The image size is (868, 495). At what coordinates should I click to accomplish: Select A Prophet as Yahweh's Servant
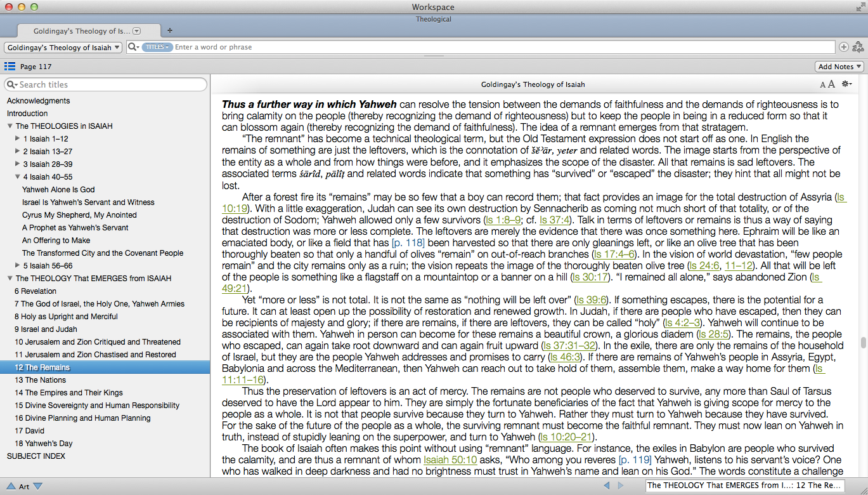click(75, 228)
